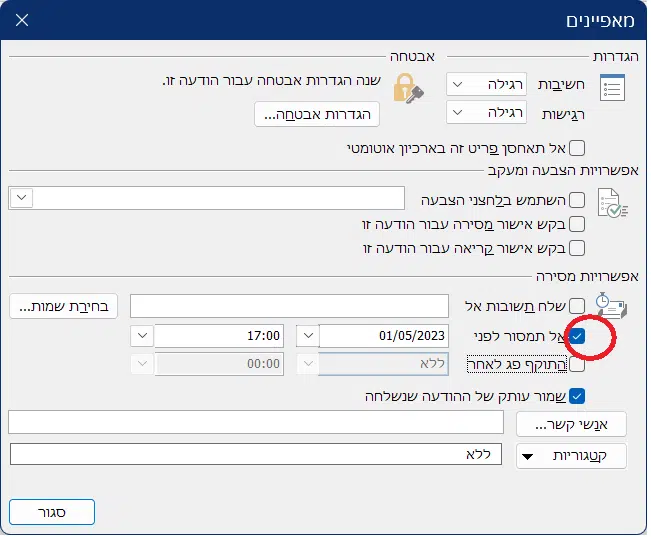This screenshot has width=651, height=537.
Task: Click the voting and tracking document icon
Action: click(612, 203)
